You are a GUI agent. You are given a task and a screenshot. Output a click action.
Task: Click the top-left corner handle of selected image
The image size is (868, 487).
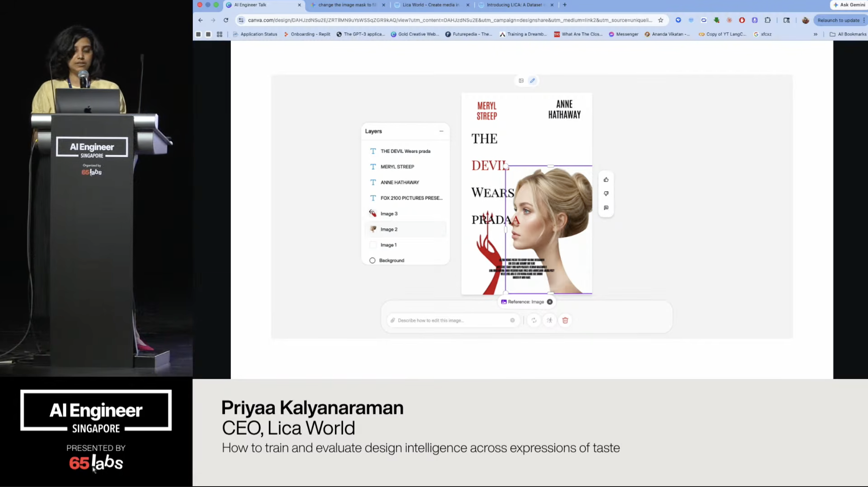pos(506,166)
